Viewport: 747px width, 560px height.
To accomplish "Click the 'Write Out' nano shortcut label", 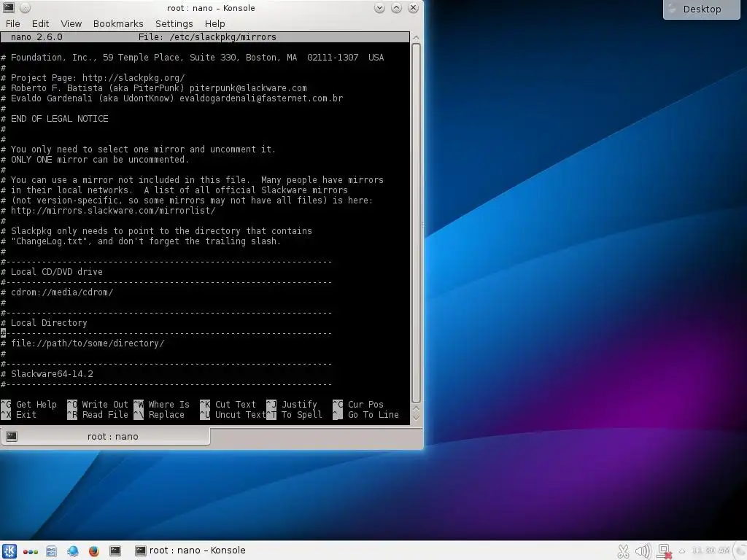I will (105, 404).
